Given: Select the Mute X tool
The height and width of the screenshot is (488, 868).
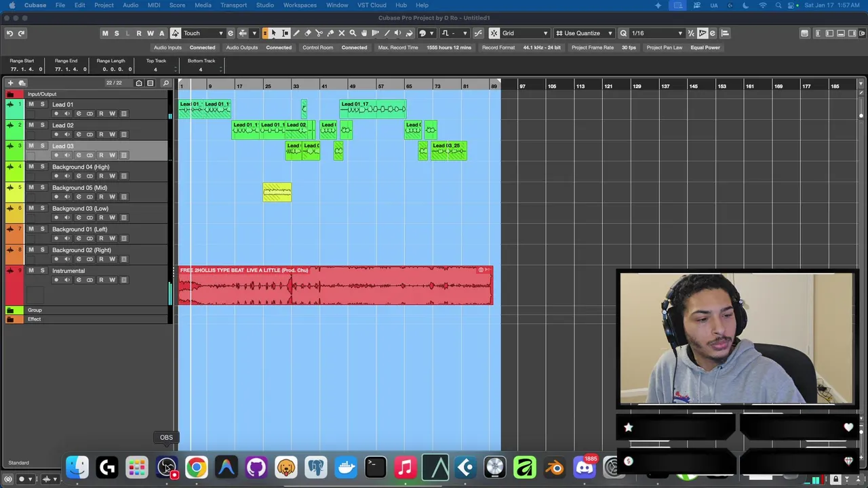Looking at the screenshot, I should pos(342,33).
